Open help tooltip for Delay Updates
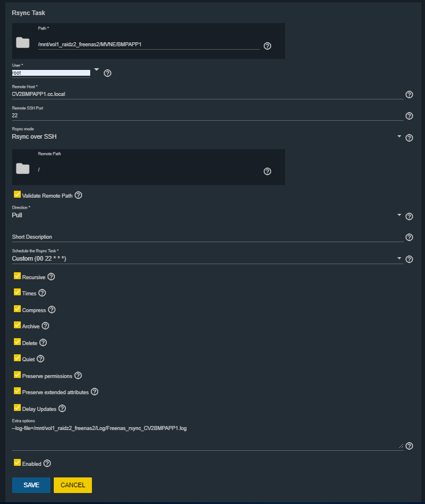This screenshot has height=504, width=425. [62, 409]
